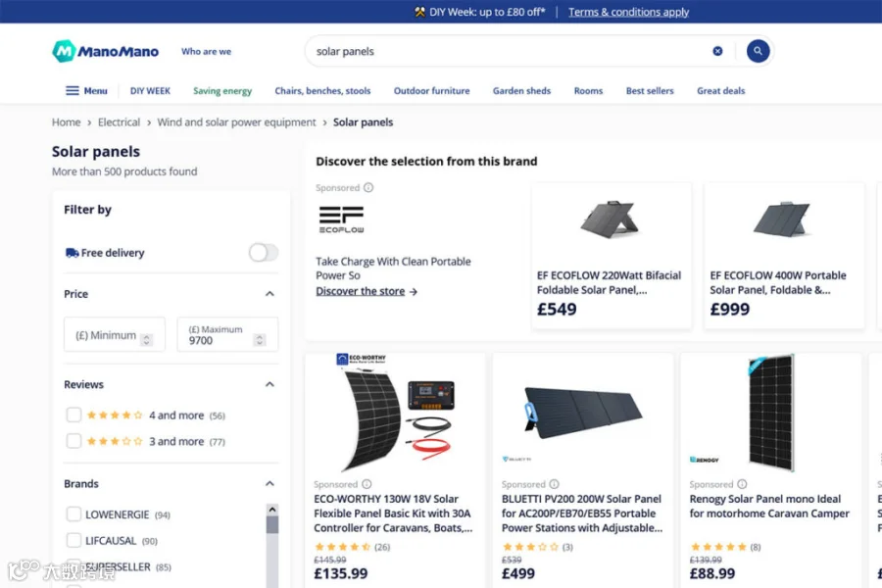Image resolution: width=882 pixels, height=588 pixels.
Task: Clear the search box with the X icon
Action: tap(717, 51)
